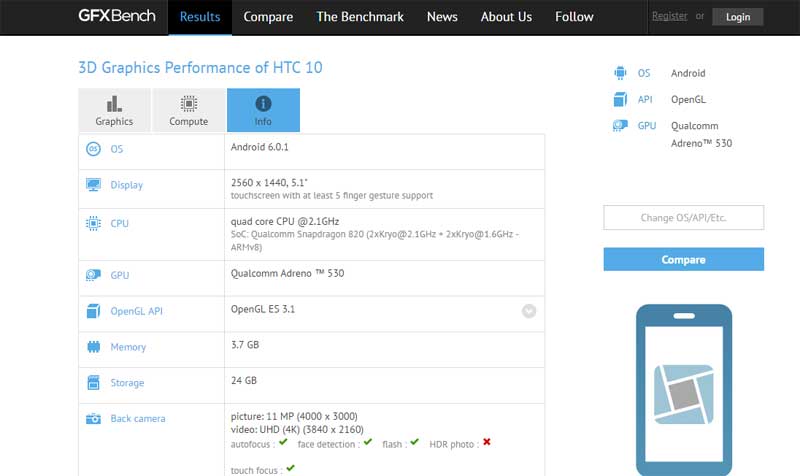The image size is (800, 476).
Task: Click the API cube icon in sidebar
Action: click(620, 99)
